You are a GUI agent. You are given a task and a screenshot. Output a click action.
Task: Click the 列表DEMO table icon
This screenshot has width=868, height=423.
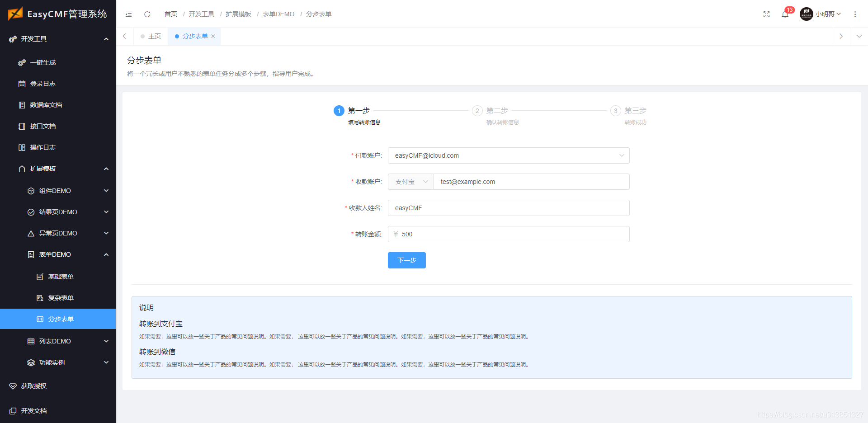point(31,342)
